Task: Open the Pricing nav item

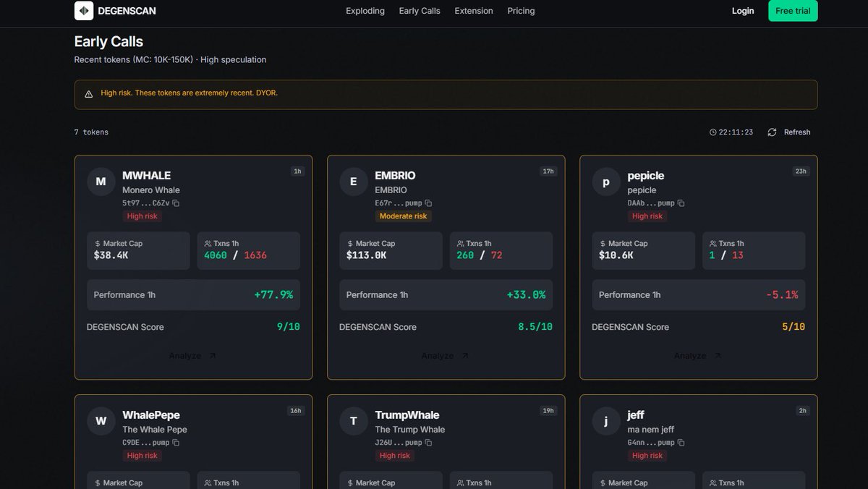Action: pos(521,11)
